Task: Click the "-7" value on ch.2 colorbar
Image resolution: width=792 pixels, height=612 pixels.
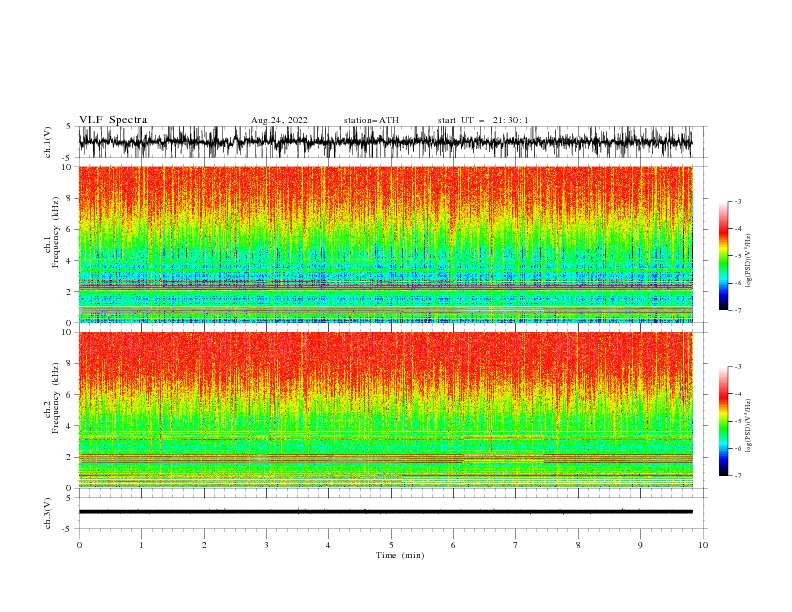Action: 738,476
